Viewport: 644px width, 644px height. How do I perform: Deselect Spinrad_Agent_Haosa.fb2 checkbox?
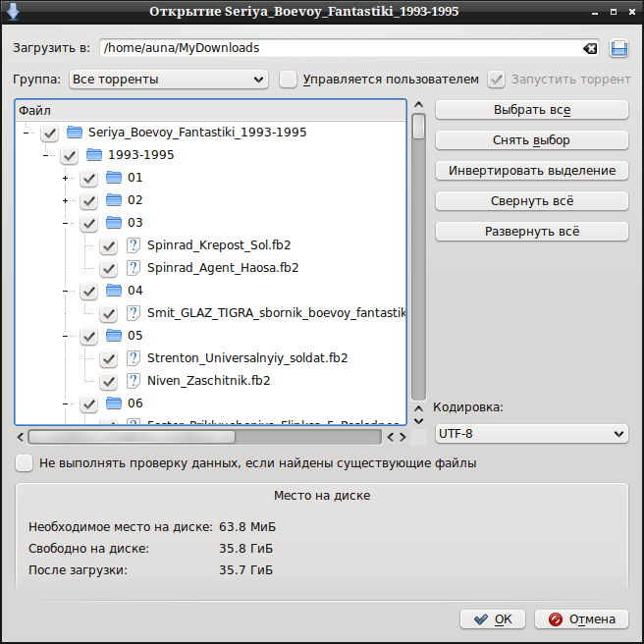108,269
